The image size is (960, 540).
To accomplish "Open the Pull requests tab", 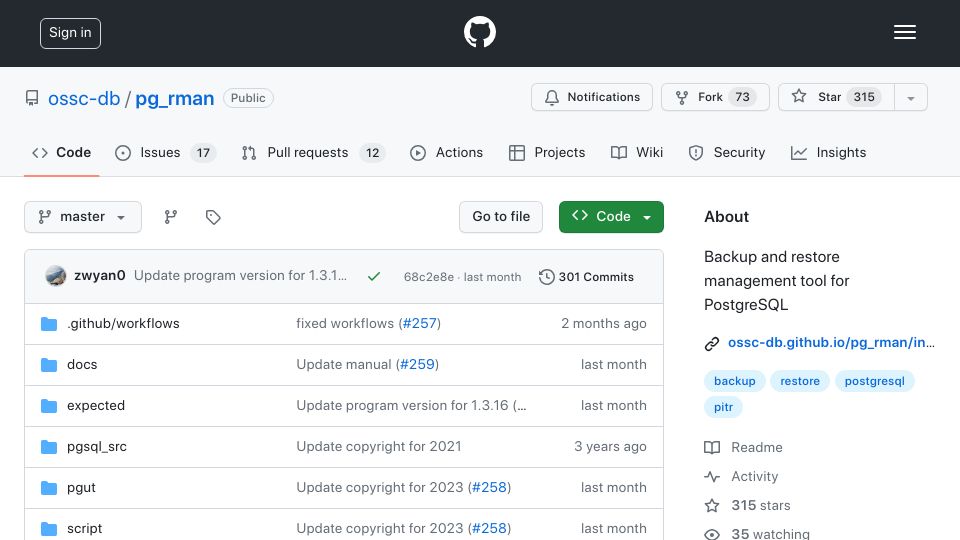I will click(x=313, y=152).
